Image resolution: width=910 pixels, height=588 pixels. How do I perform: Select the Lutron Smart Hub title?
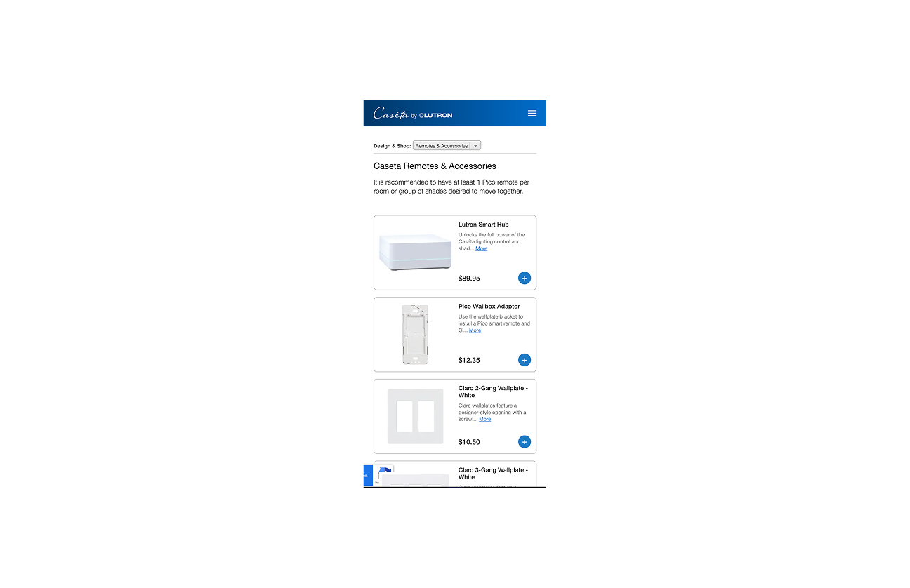[x=484, y=225]
